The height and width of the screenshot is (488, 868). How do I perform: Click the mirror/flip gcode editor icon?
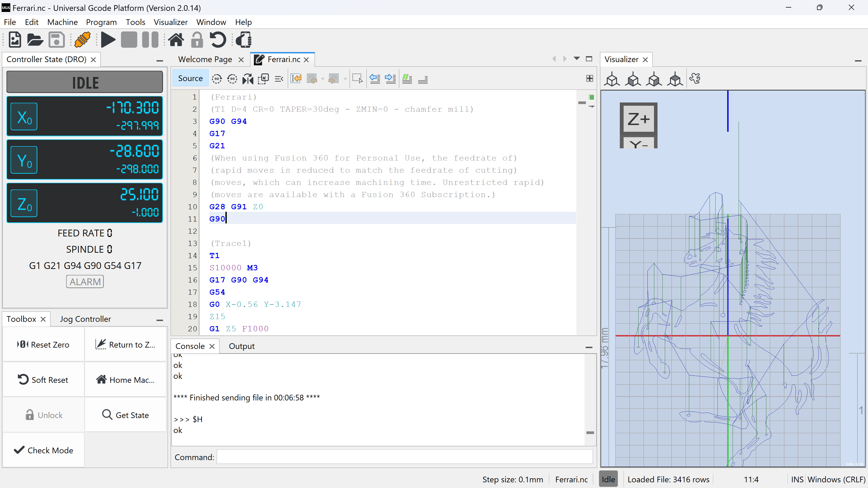coord(248,79)
